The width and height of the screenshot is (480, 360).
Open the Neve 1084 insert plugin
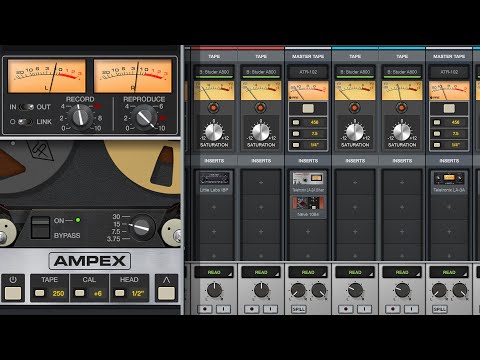[308, 207]
